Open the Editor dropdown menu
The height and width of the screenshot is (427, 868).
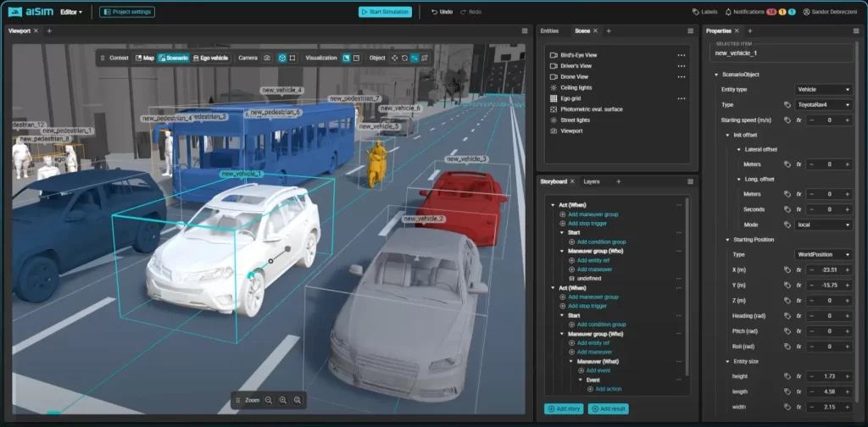tap(71, 12)
